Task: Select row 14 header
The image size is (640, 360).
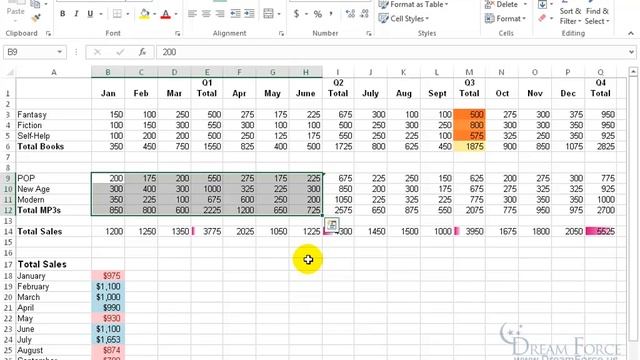Action: [8, 231]
